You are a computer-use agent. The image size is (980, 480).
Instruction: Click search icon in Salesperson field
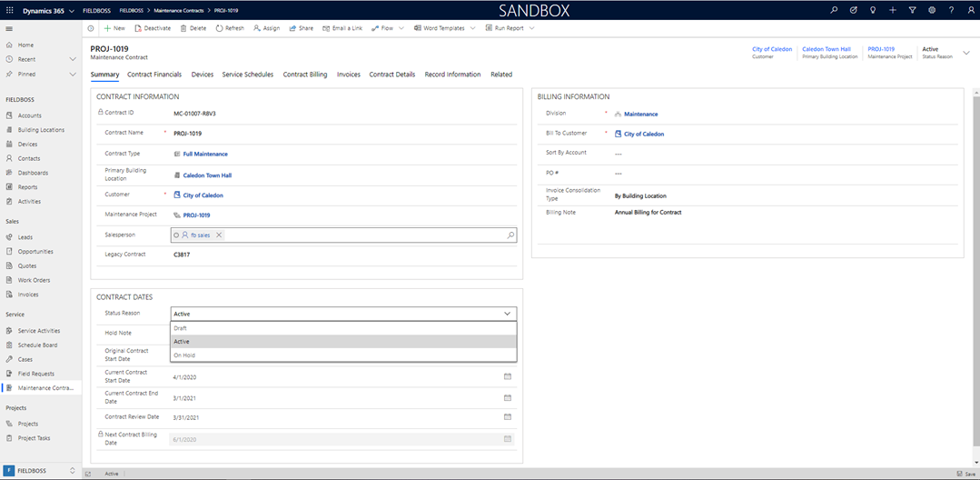510,235
